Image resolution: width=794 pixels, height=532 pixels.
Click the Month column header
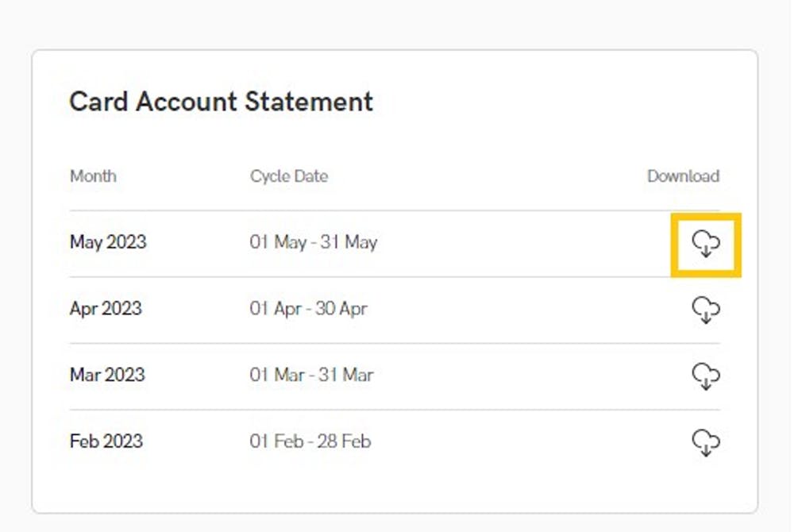tap(93, 176)
